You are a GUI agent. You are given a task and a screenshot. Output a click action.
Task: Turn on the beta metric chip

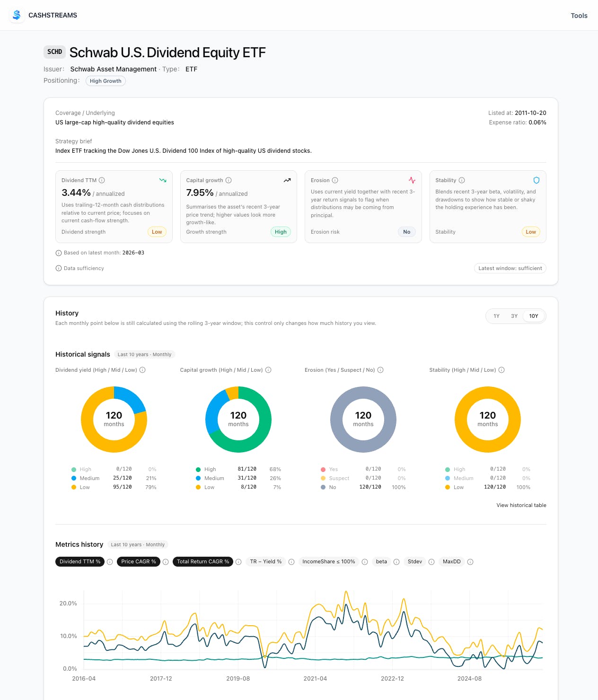point(381,561)
